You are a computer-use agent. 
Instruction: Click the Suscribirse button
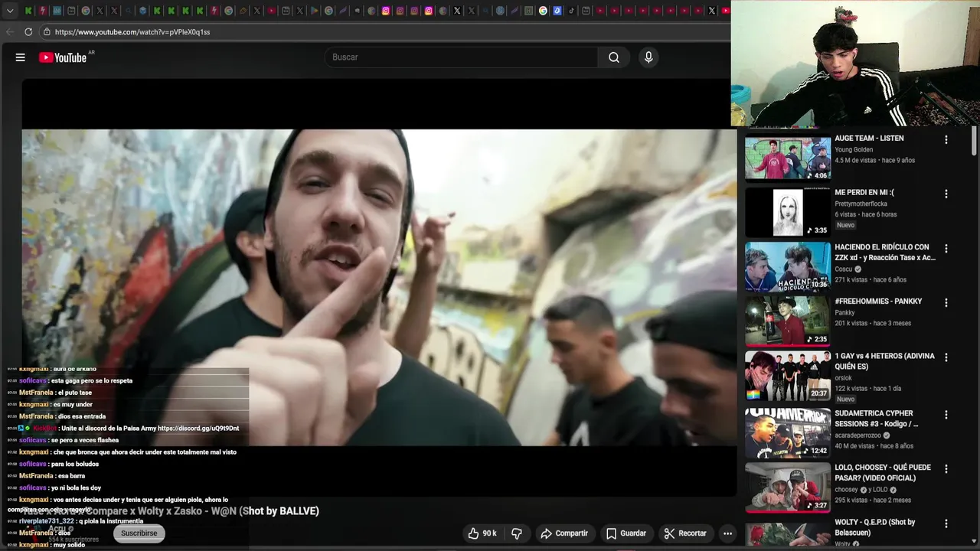coord(139,533)
